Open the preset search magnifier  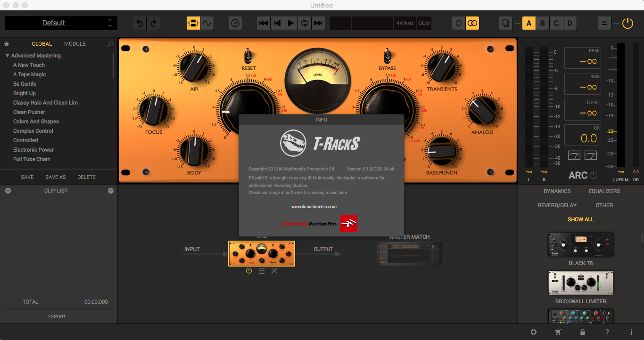(110, 44)
